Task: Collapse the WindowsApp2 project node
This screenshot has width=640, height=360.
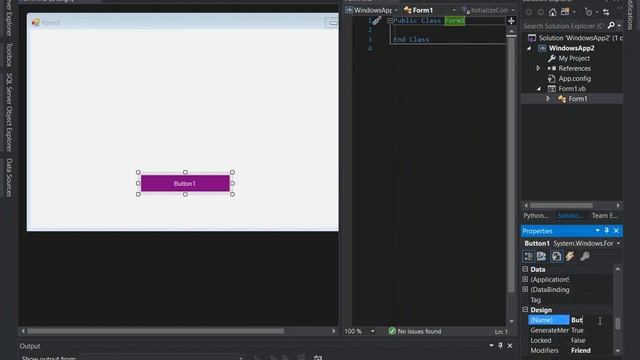Action: (529, 48)
